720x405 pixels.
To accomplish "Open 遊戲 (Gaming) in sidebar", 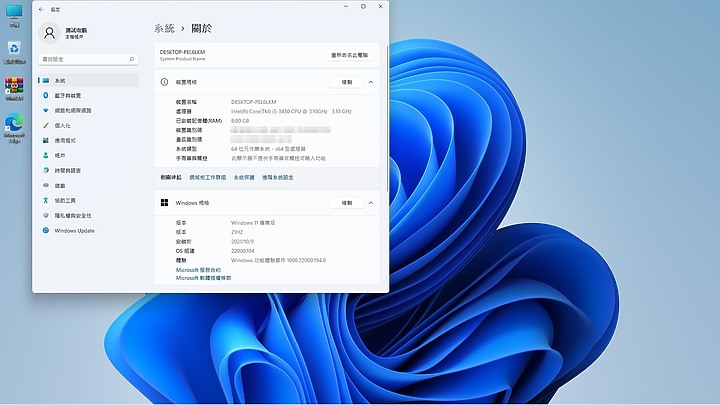I will (88, 186).
